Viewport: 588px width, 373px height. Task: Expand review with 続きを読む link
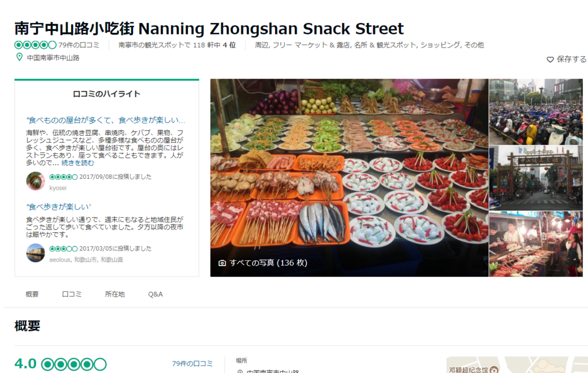pyautogui.click(x=78, y=163)
